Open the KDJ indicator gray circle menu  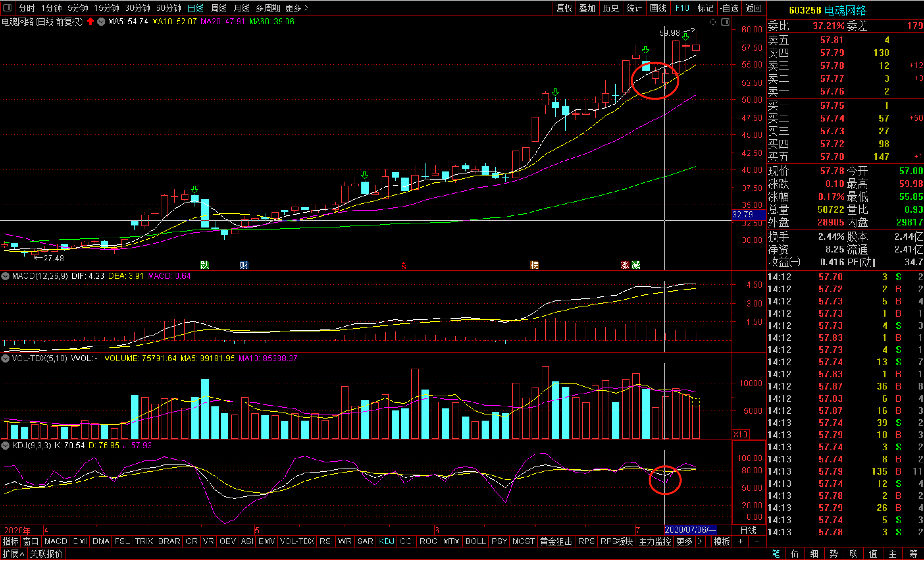point(5,446)
